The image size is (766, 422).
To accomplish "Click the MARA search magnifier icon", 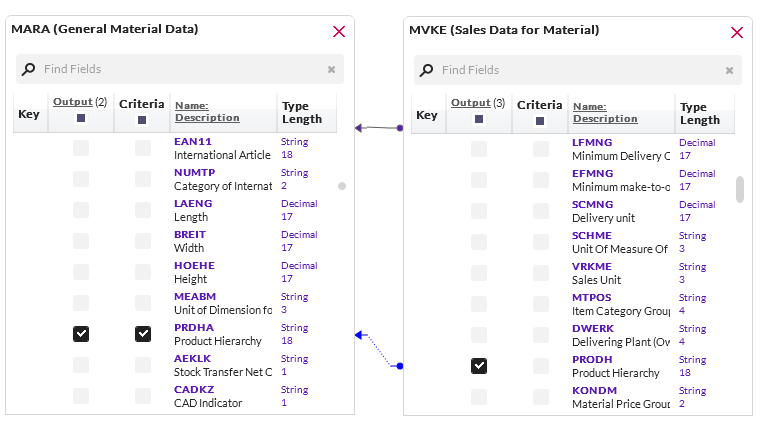I will (29, 69).
